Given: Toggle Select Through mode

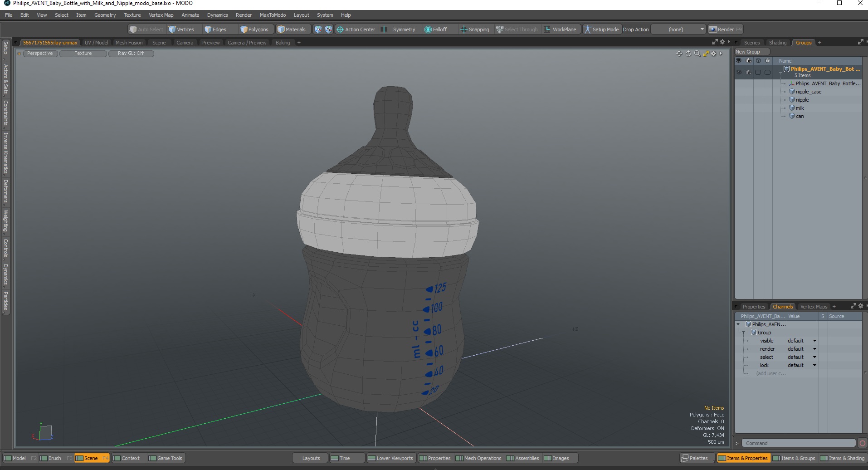Looking at the screenshot, I should (x=517, y=29).
